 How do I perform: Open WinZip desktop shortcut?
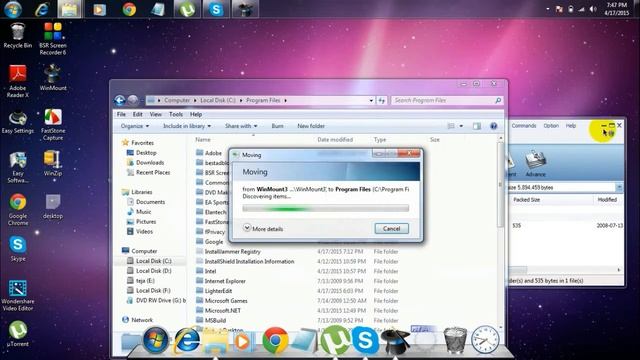pos(53,164)
